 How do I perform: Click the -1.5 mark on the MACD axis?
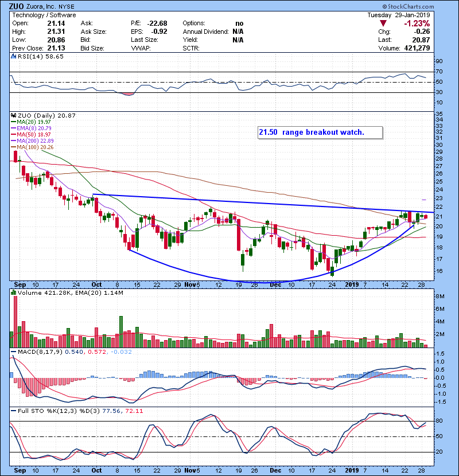[441, 402]
